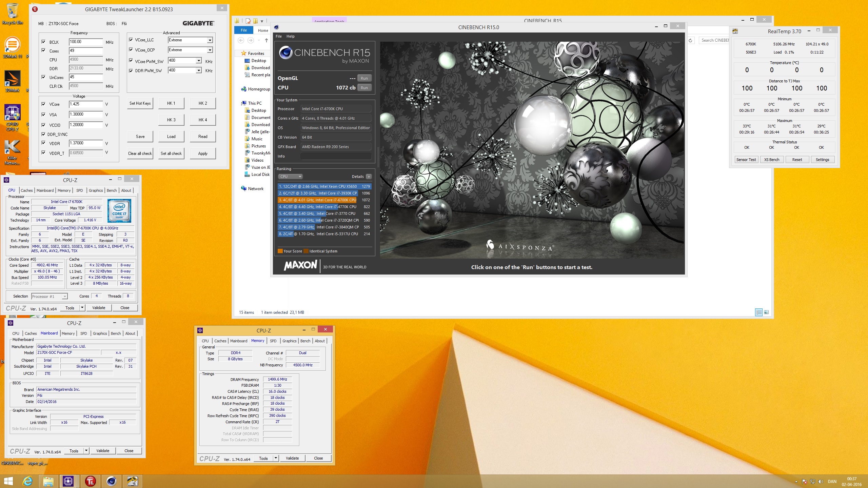
Task: Toggle the VCore_LLC checkbox
Action: 131,40
